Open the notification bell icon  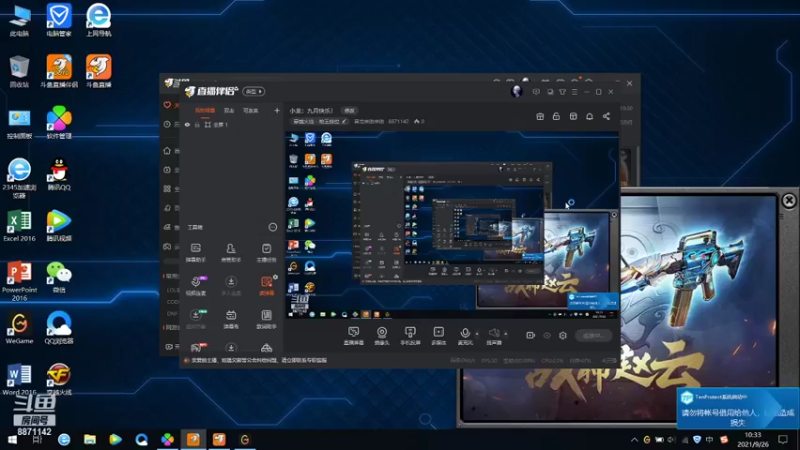click(589, 116)
